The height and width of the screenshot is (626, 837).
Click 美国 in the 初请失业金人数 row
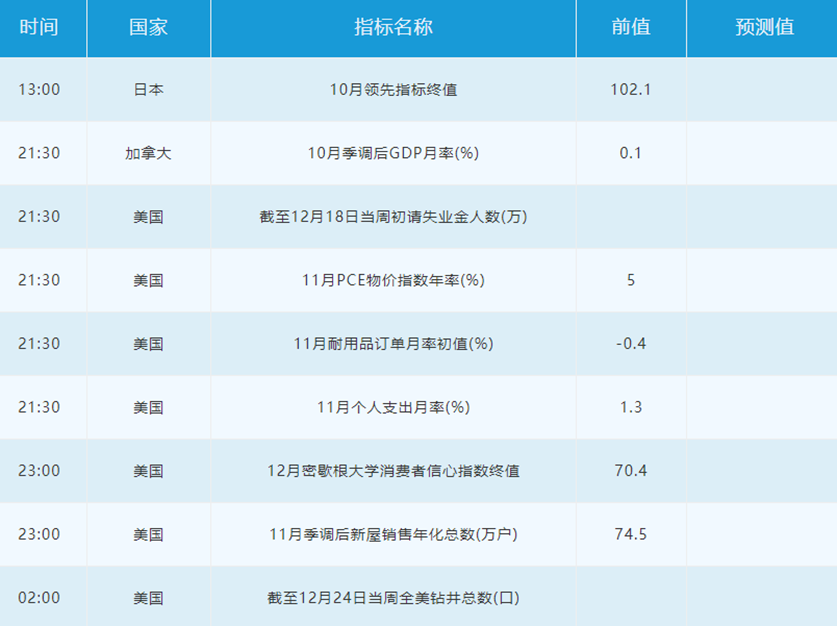(x=148, y=217)
